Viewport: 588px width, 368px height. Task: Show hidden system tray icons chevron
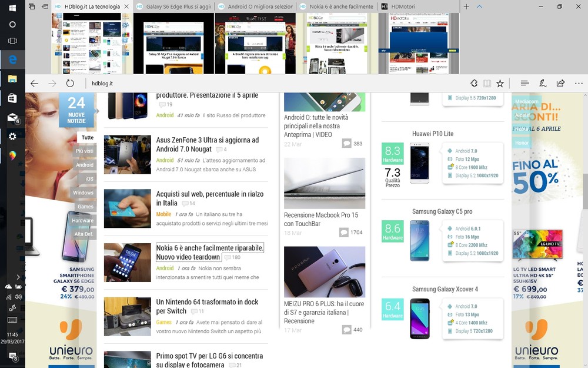(x=18, y=277)
